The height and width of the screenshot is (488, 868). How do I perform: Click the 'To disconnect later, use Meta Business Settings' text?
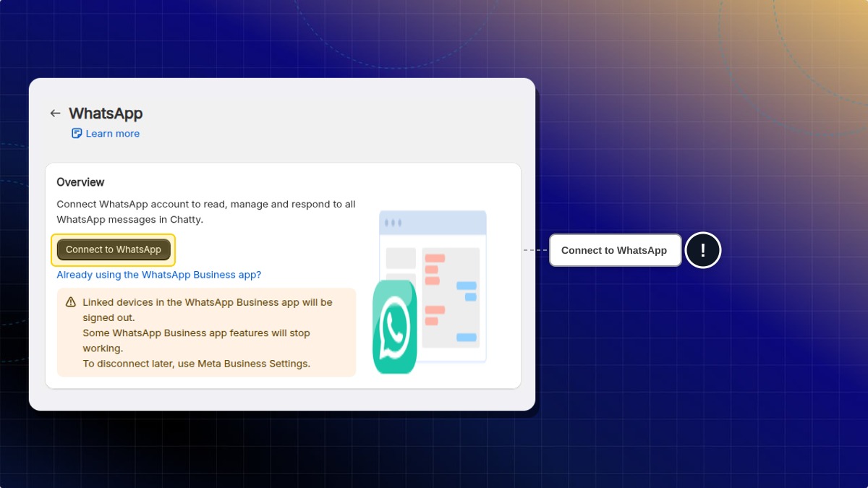click(197, 364)
